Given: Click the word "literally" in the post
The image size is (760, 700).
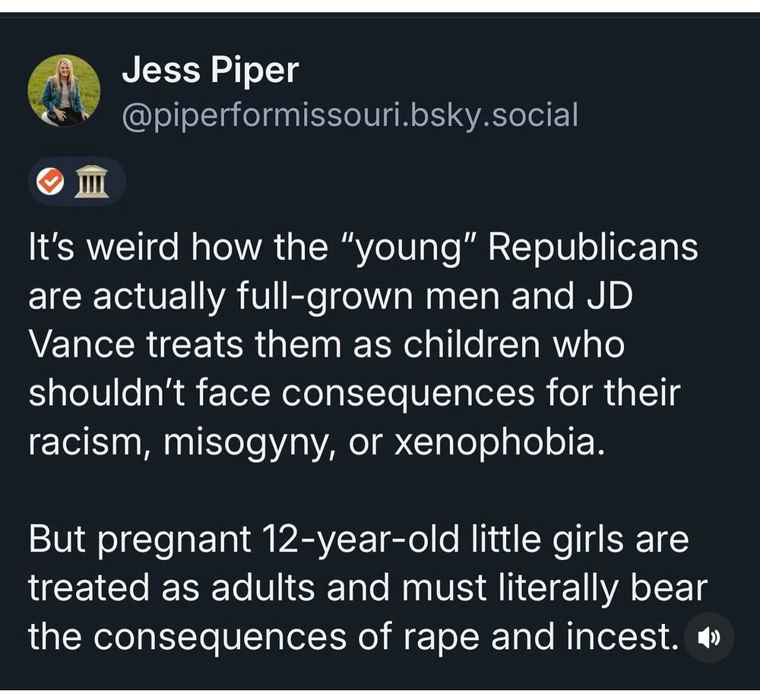Looking at the screenshot, I should click(559, 589).
